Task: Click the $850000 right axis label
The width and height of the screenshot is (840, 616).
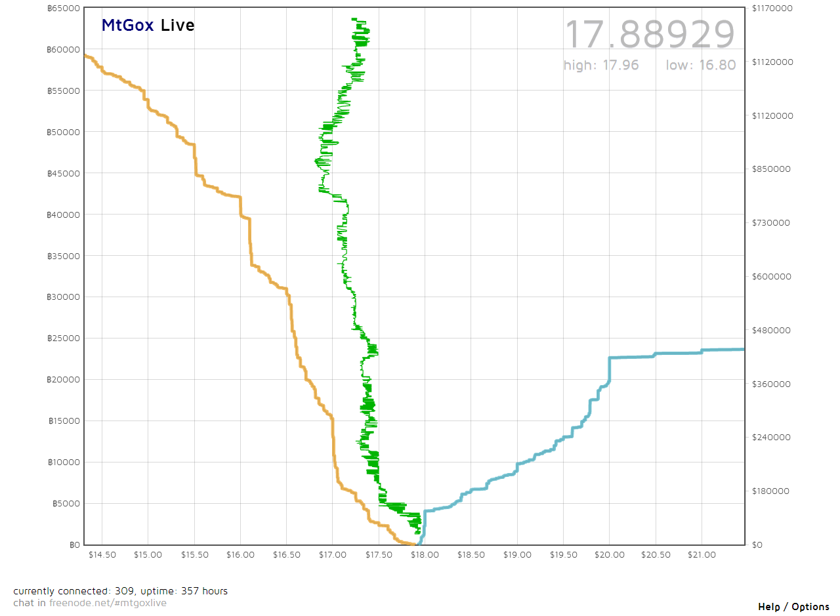Action: click(x=771, y=169)
